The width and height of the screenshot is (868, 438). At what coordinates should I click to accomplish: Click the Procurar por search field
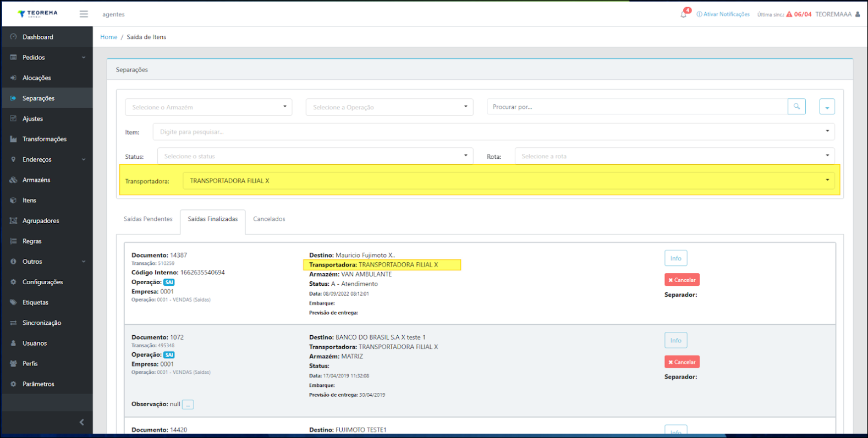pos(636,107)
